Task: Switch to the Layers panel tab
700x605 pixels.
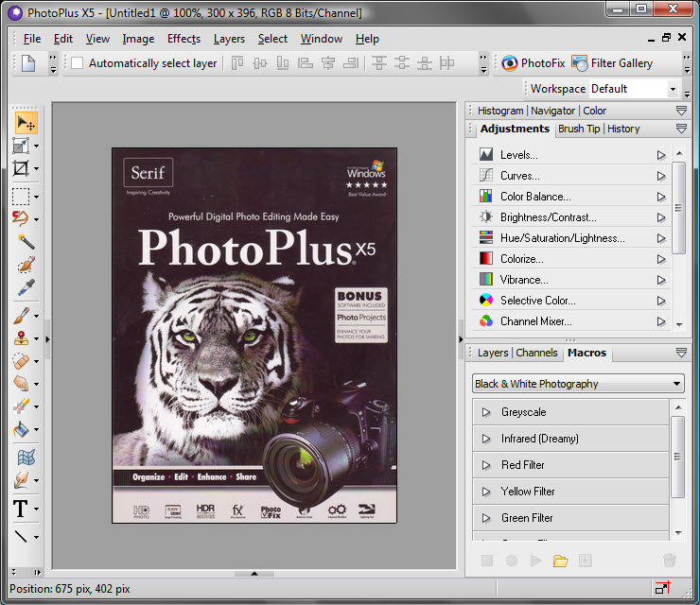Action: (493, 353)
